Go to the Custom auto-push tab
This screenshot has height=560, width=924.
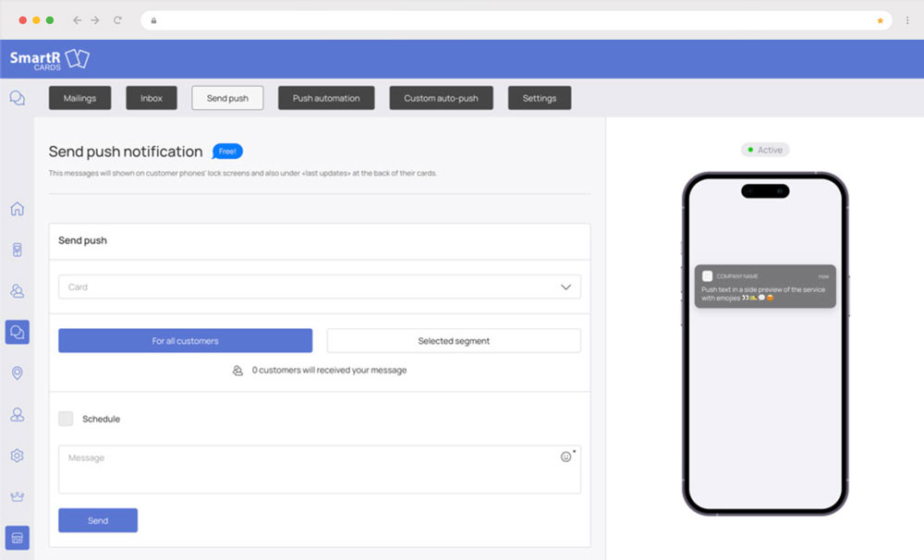click(441, 98)
